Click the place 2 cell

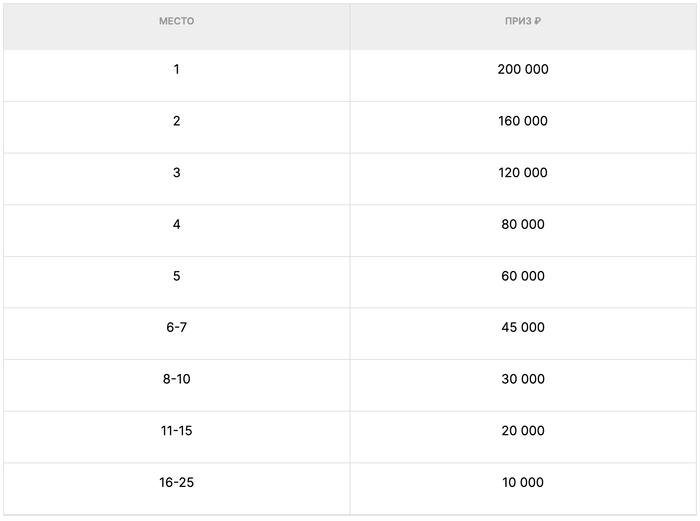176,121
